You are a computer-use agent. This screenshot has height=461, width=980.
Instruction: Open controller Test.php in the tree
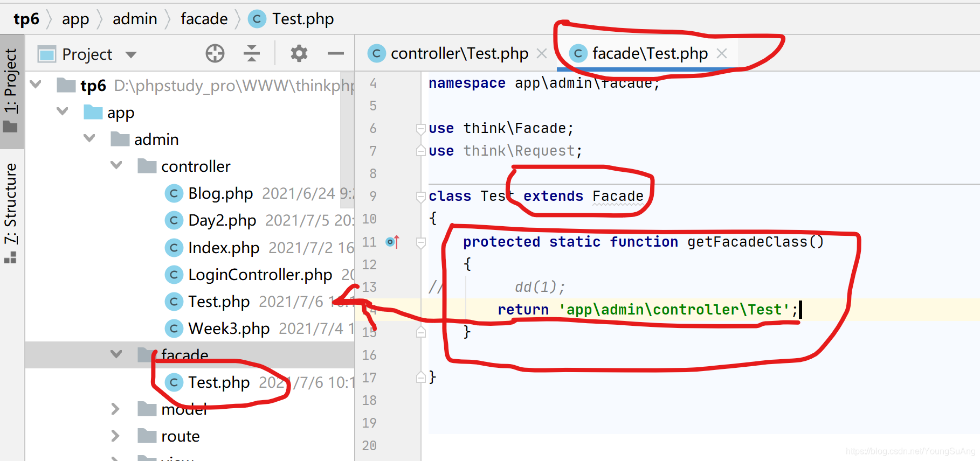219,301
